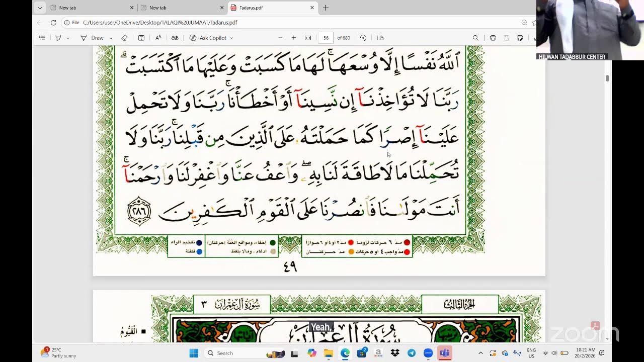Screen dimensions: 644x362
Task: Activate the Draw tool
Action: 92,38
